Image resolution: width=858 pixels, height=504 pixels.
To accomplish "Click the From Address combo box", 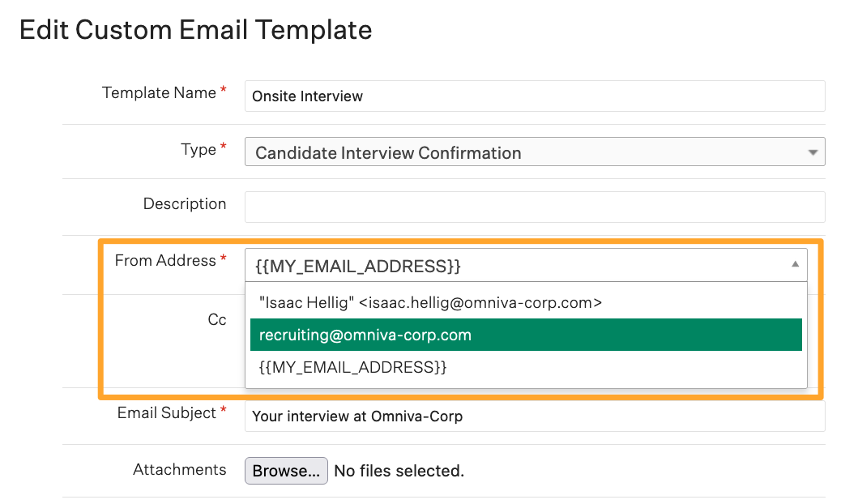I will 527,265.
